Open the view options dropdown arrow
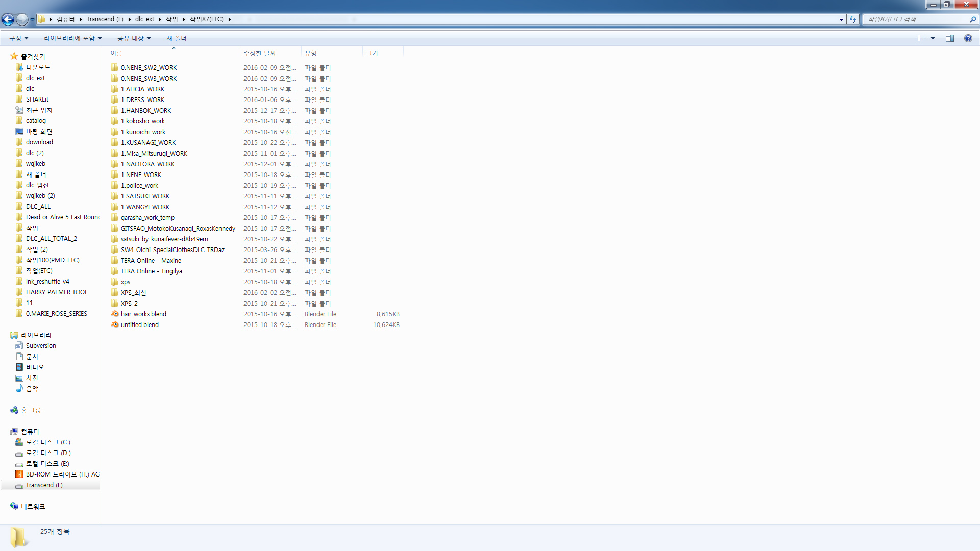Viewport: 980px width, 551px height. [933, 38]
